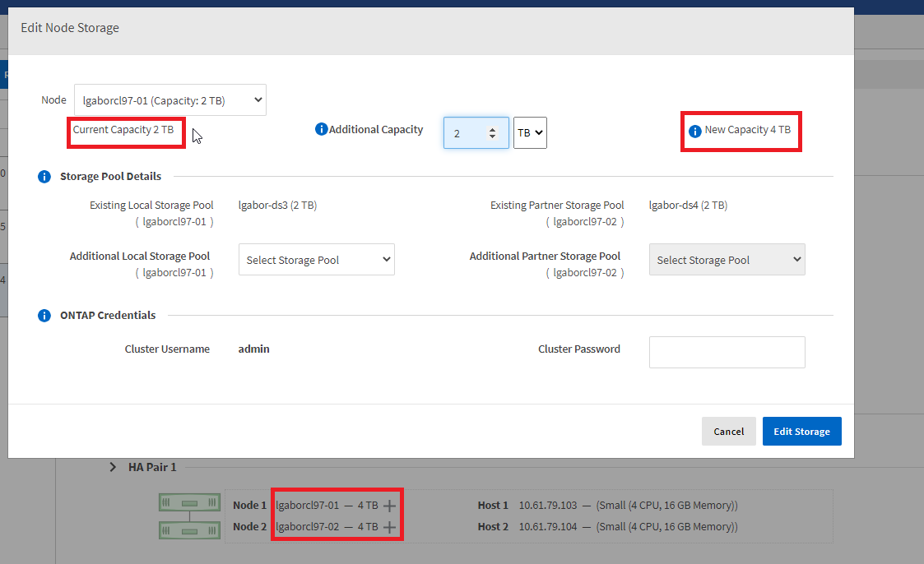Select the lgaborcl97-01 node label under Node 1
The height and width of the screenshot is (564, 924).
[305, 505]
